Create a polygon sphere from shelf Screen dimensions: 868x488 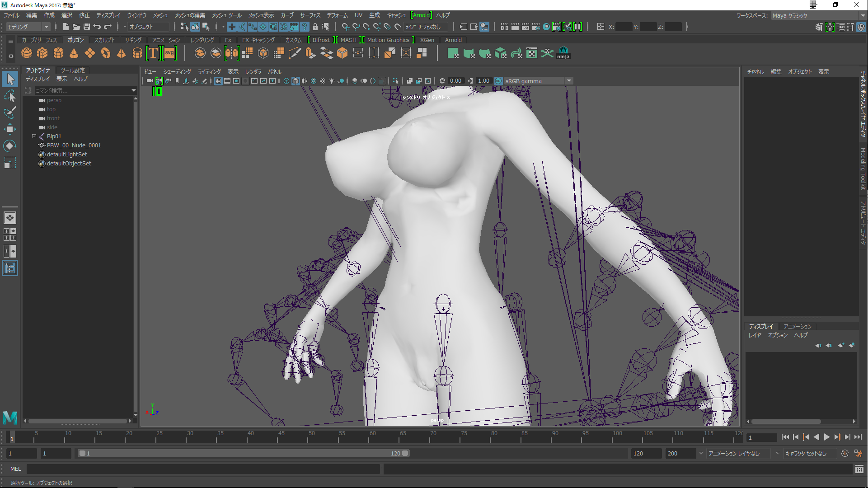point(27,53)
